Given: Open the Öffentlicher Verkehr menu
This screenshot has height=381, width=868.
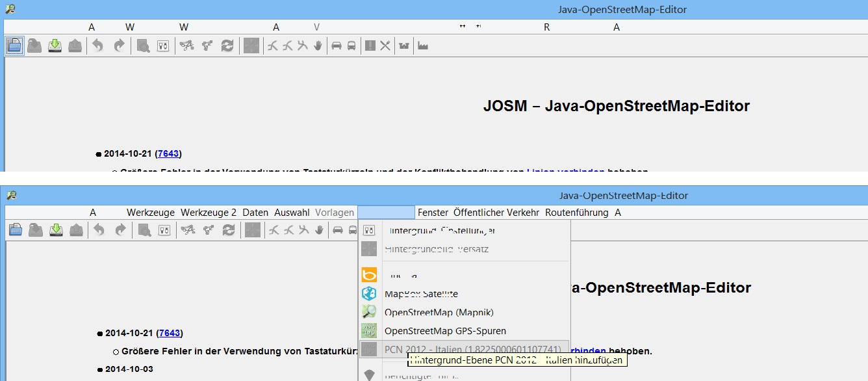Looking at the screenshot, I should [496, 213].
